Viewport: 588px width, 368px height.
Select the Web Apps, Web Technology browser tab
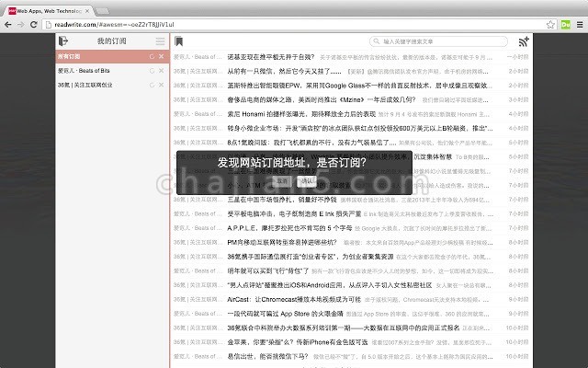[49, 11]
